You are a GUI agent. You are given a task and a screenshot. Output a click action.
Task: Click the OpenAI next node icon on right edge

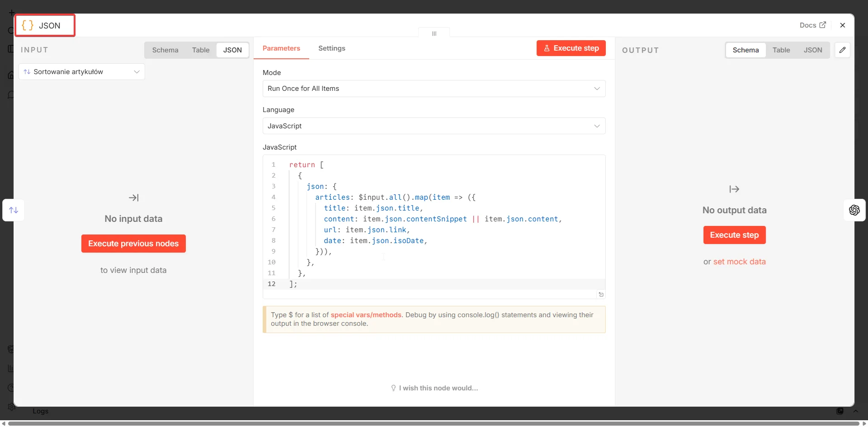[x=854, y=210]
